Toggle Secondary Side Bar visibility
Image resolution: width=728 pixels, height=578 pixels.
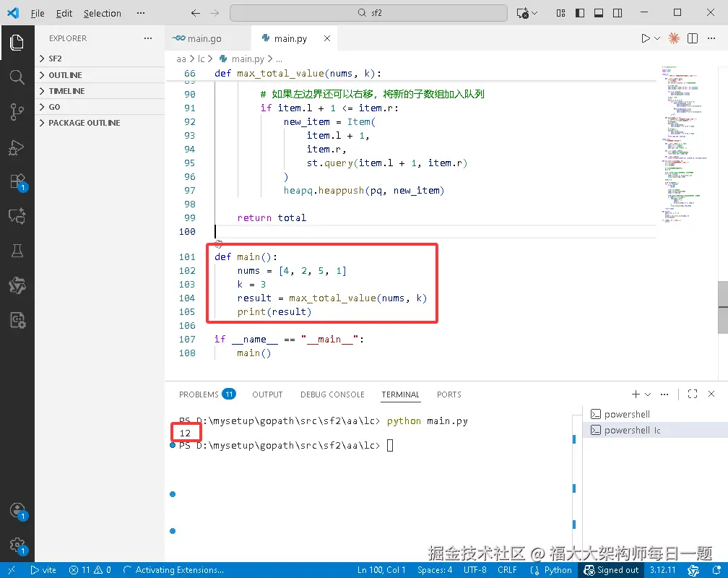pos(617,13)
